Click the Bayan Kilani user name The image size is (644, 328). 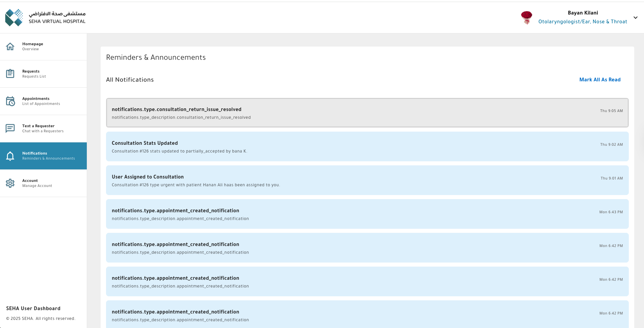point(583,13)
